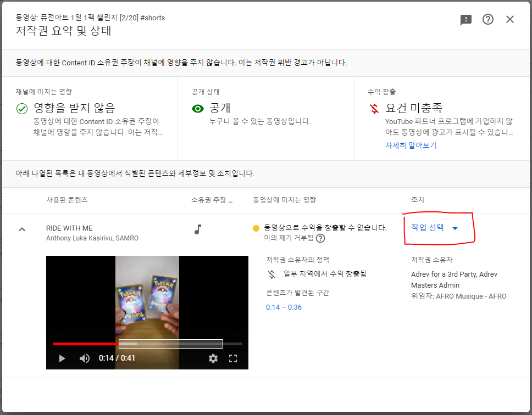Click the send feedback icon
The height and width of the screenshot is (415, 532).
coord(466,20)
